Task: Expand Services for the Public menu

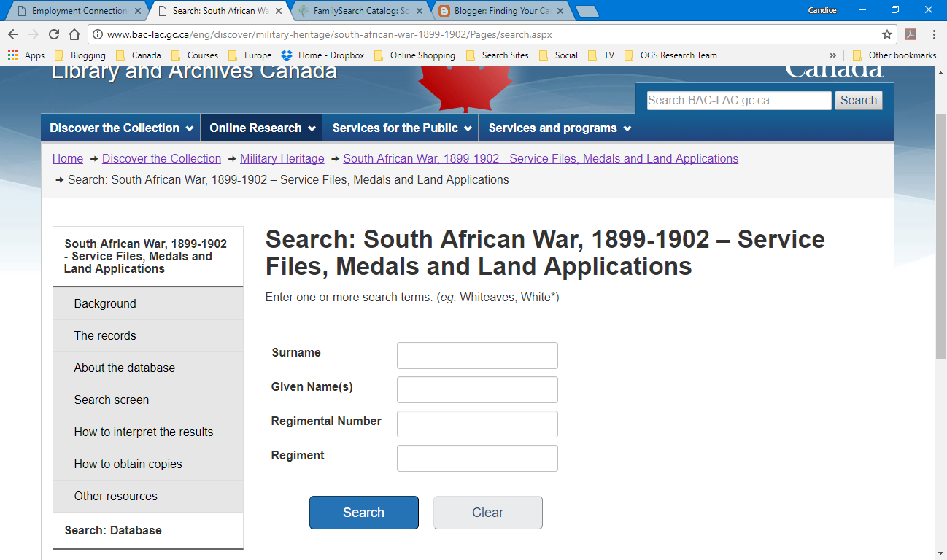Action: 401,128
